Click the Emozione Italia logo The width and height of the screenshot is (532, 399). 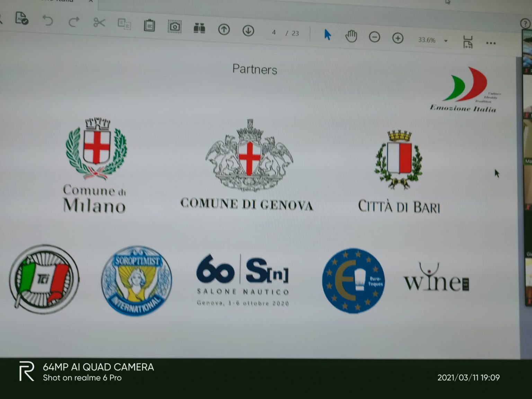(x=466, y=90)
